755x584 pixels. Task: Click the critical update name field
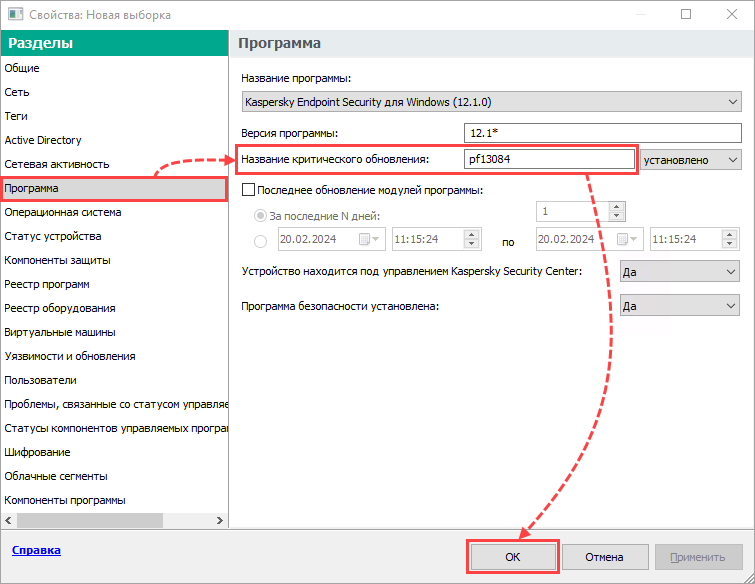549,159
